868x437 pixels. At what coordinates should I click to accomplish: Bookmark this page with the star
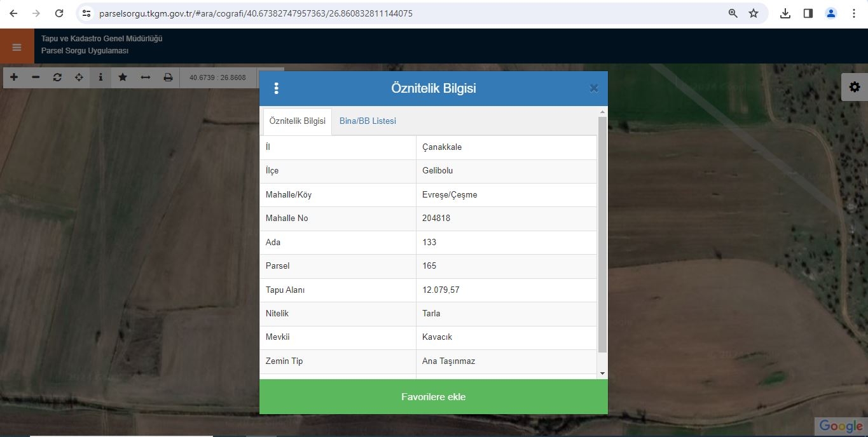pos(754,13)
